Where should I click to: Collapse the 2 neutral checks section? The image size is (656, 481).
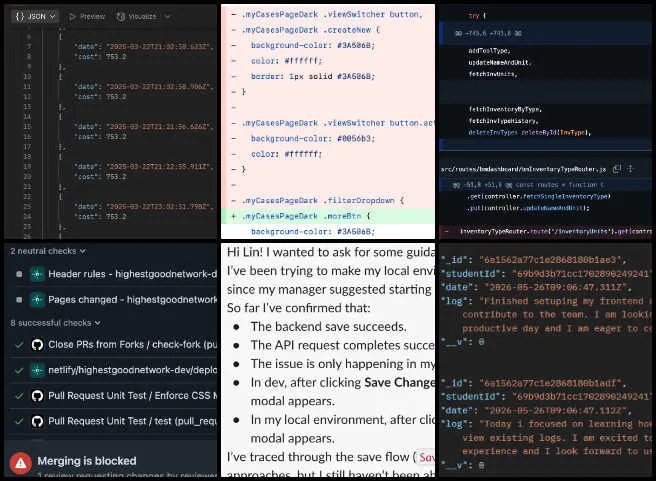[x=48, y=251]
